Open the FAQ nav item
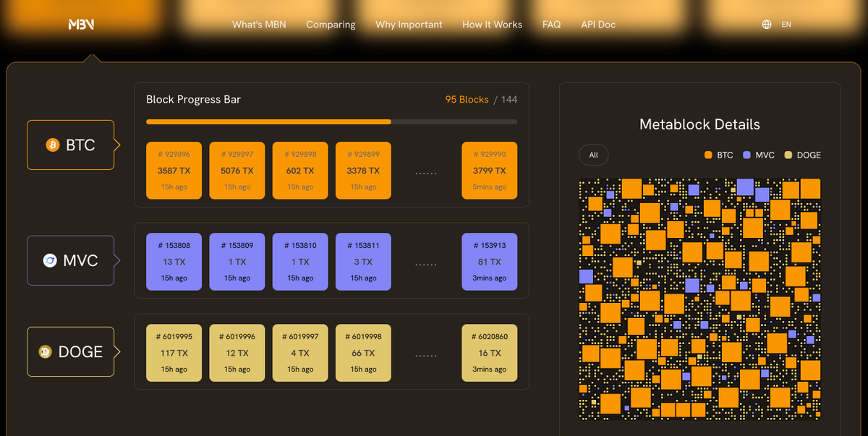 (551, 24)
